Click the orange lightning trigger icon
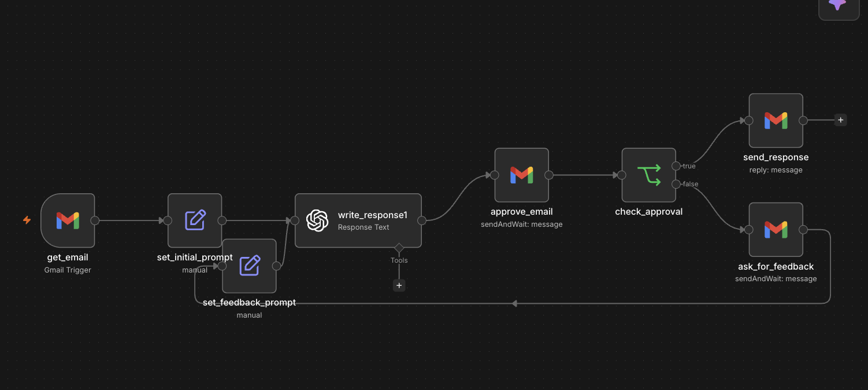The image size is (868, 390). tap(27, 220)
